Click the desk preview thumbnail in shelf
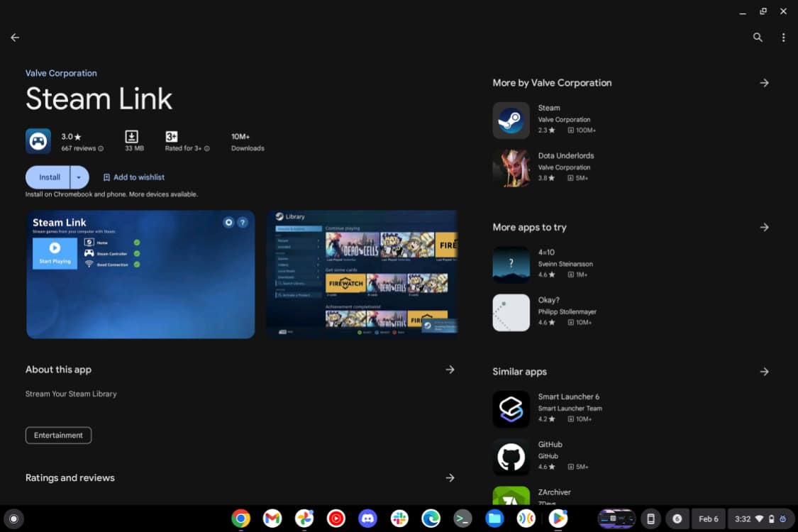This screenshot has width=798, height=532. point(616,519)
